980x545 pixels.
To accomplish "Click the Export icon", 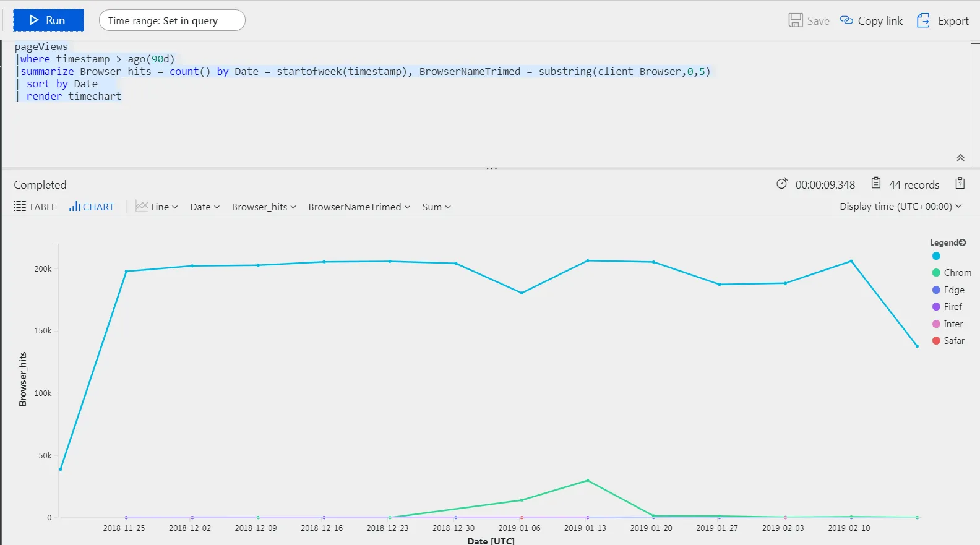I will [x=923, y=20].
